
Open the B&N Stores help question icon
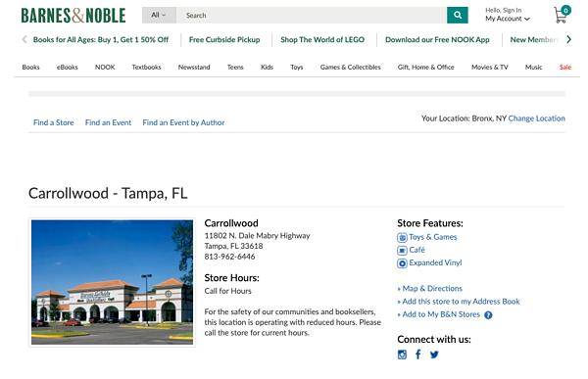(488, 315)
